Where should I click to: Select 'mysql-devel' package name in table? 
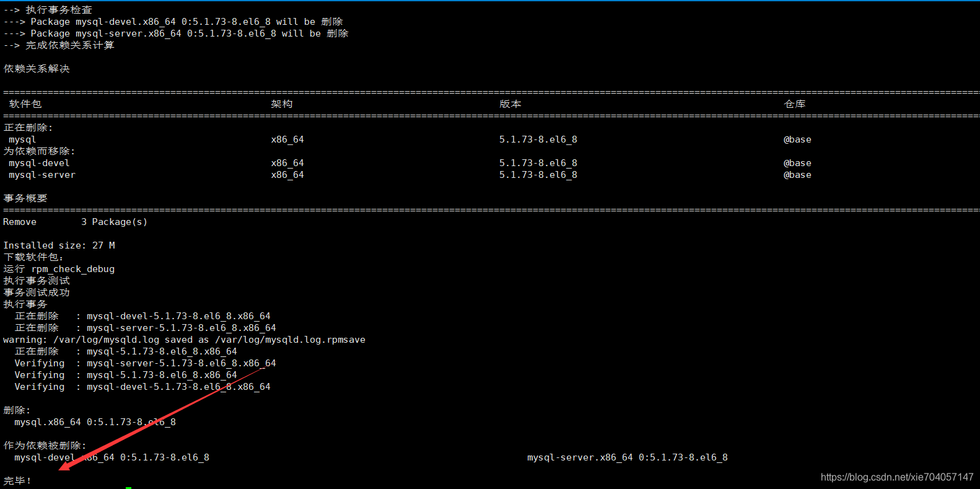click(x=39, y=164)
